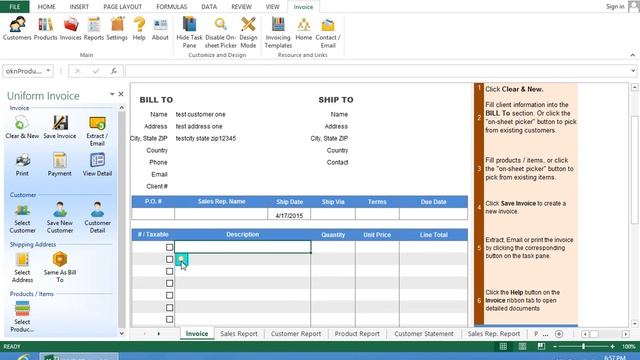This screenshot has width=640, height=360.
Task: Check the taxable box in third item row
Action: (169, 271)
